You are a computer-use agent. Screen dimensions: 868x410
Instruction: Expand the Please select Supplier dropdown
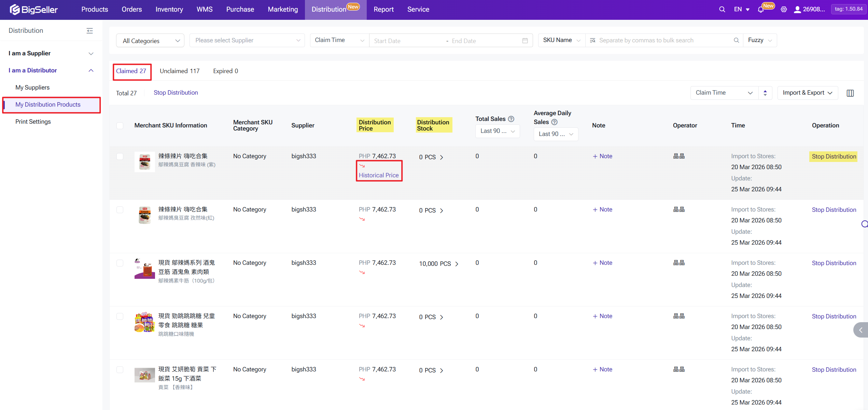click(x=247, y=40)
